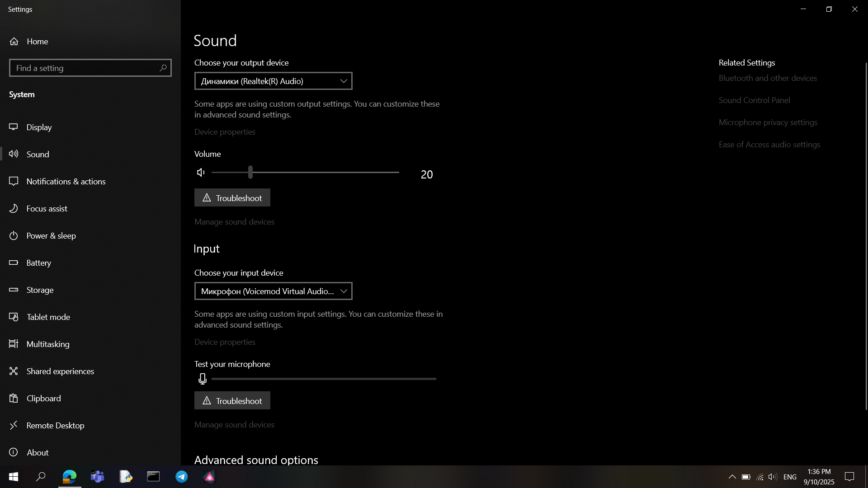Open Display settings from the sidebar icon
This screenshot has height=488, width=868.
click(14, 127)
